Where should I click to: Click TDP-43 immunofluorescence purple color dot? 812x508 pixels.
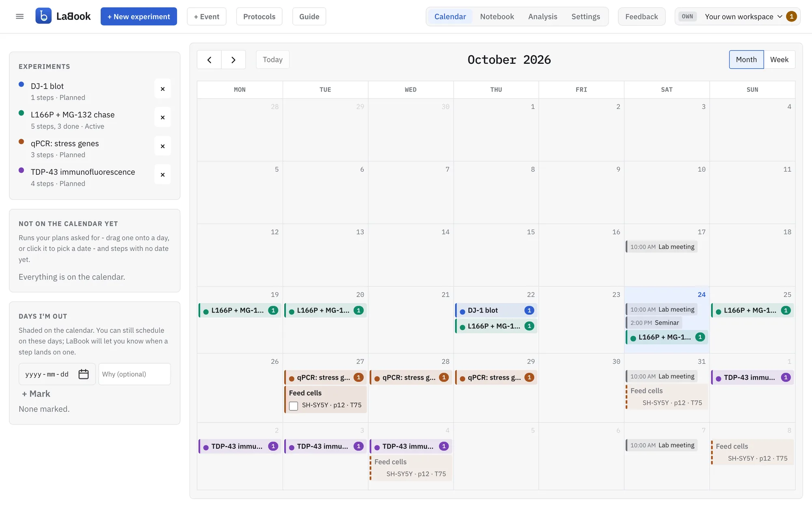tap(22, 170)
